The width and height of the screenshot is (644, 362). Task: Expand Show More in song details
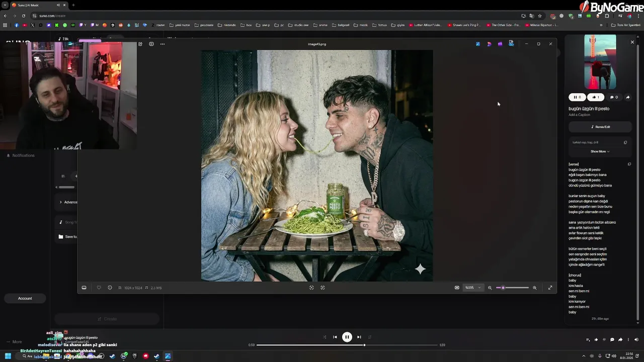[600, 151]
